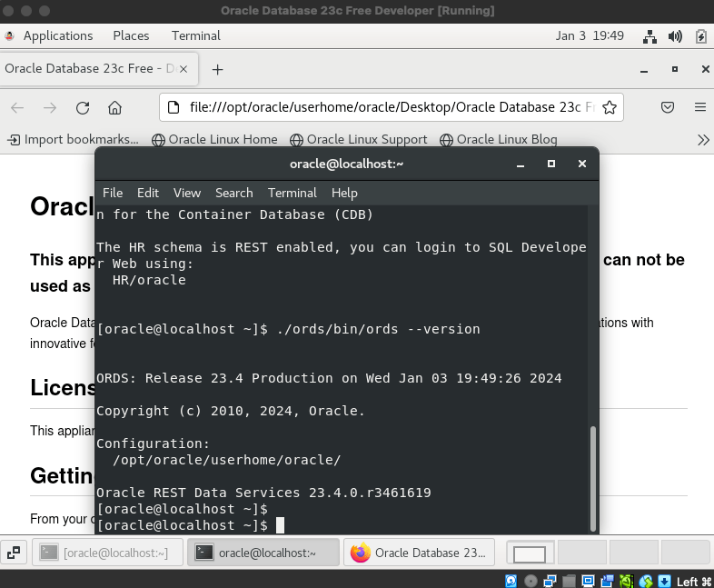Open the system volume control
Image resolution: width=714 pixels, height=588 pixels.
pos(675,36)
